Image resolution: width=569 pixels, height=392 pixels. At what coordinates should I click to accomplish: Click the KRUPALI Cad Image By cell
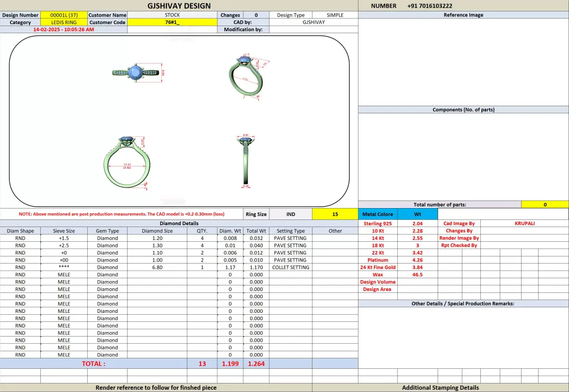click(524, 223)
